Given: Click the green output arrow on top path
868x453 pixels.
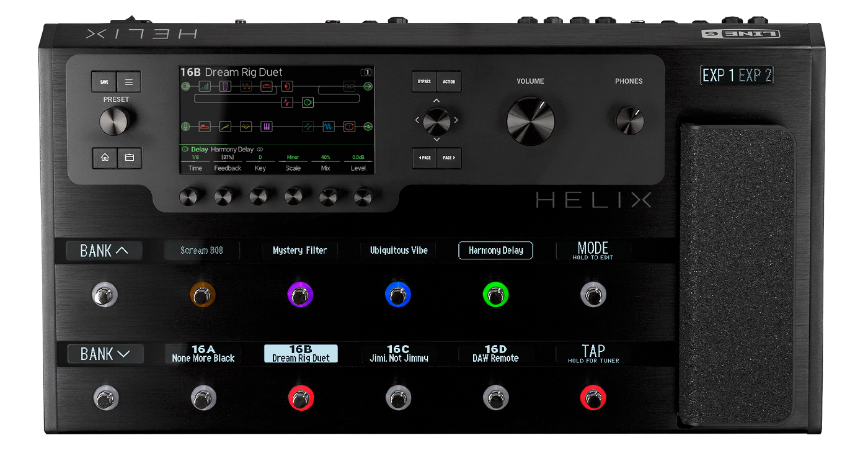Looking at the screenshot, I should click(368, 86).
